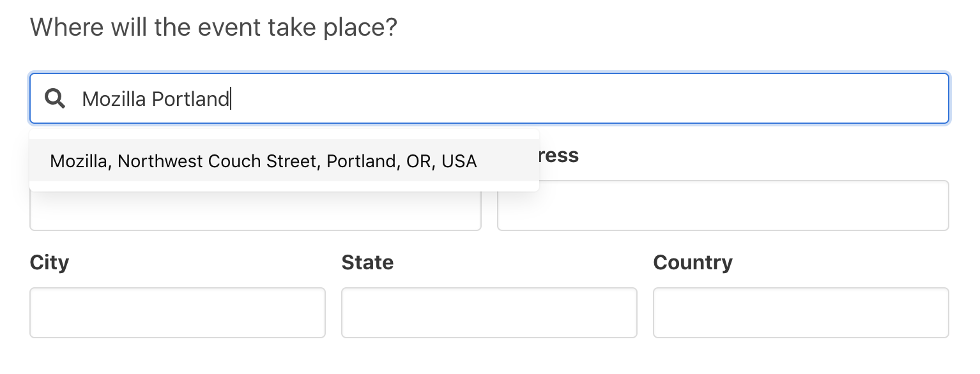Click the partially hidden Address label
The width and height of the screenshot is (980, 374).
tap(559, 156)
